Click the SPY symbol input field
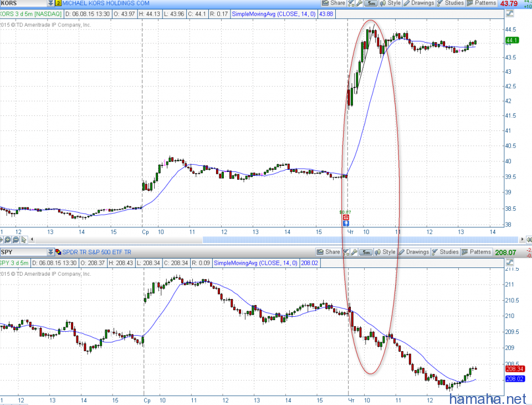532x405 pixels. click(23, 252)
